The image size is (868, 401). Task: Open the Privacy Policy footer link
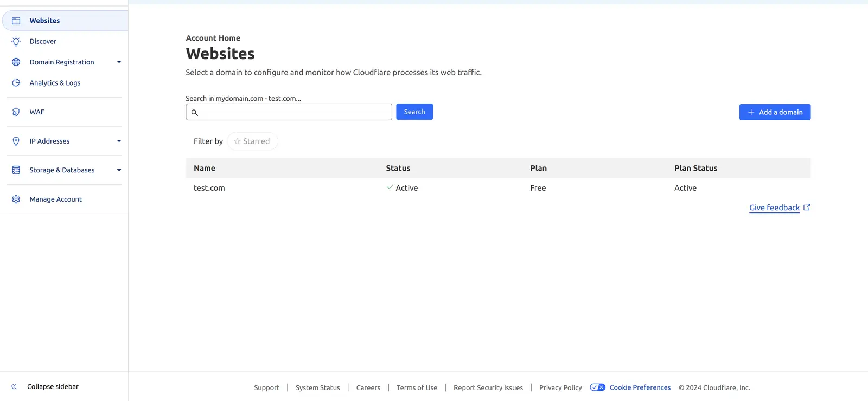tap(560, 387)
